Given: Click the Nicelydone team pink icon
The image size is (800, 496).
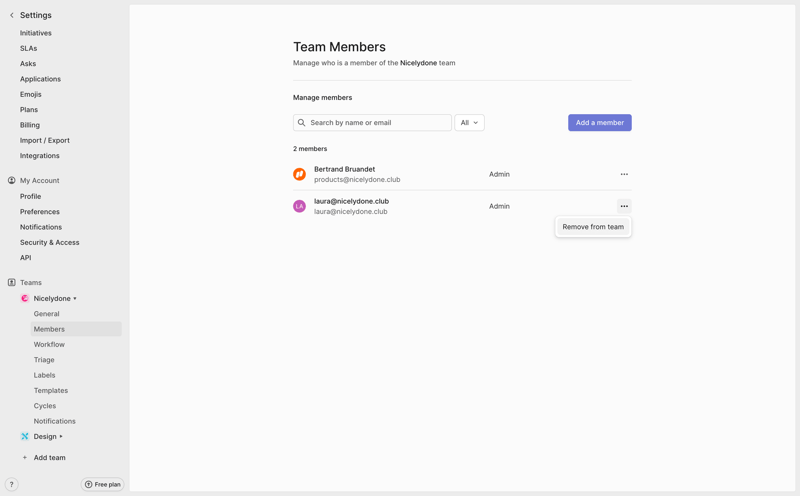Looking at the screenshot, I should (x=24, y=299).
